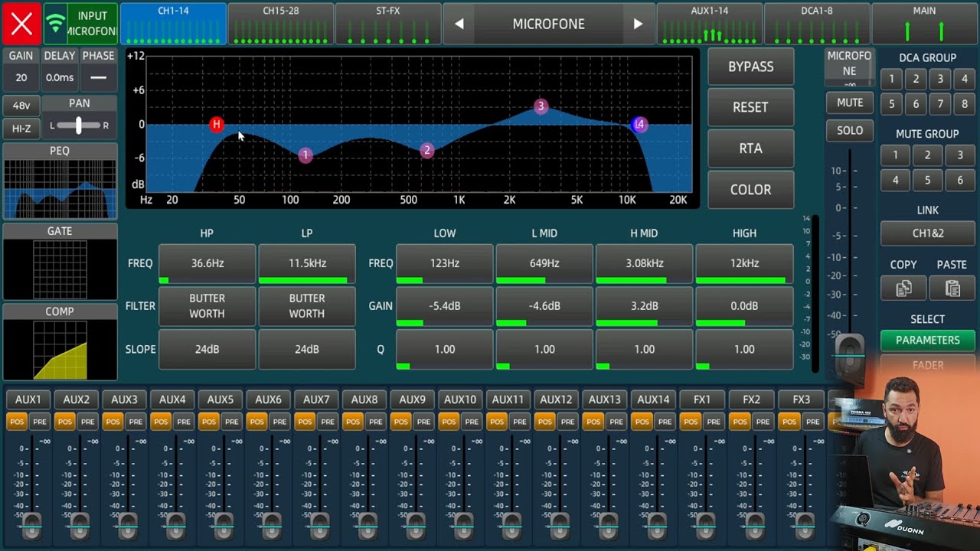980x551 pixels.
Task: Select the AUX1 send label
Action: [28, 399]
